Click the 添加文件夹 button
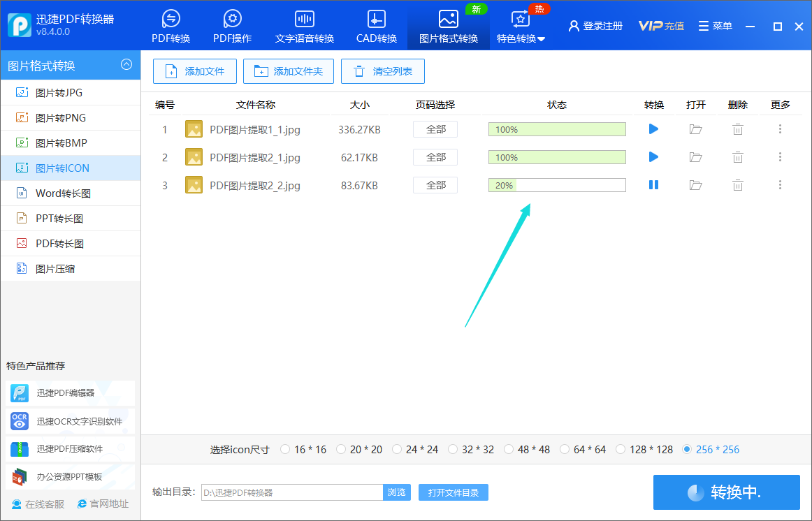 [289, 71]
